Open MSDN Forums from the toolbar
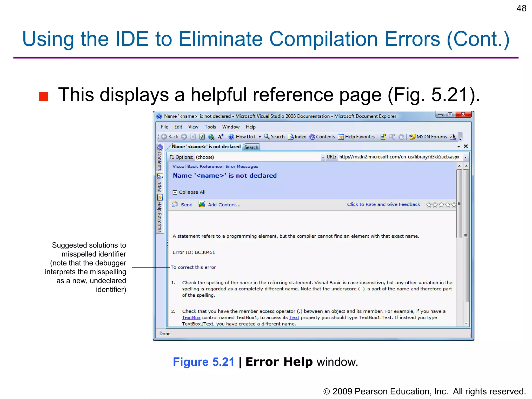 (428, 137)
